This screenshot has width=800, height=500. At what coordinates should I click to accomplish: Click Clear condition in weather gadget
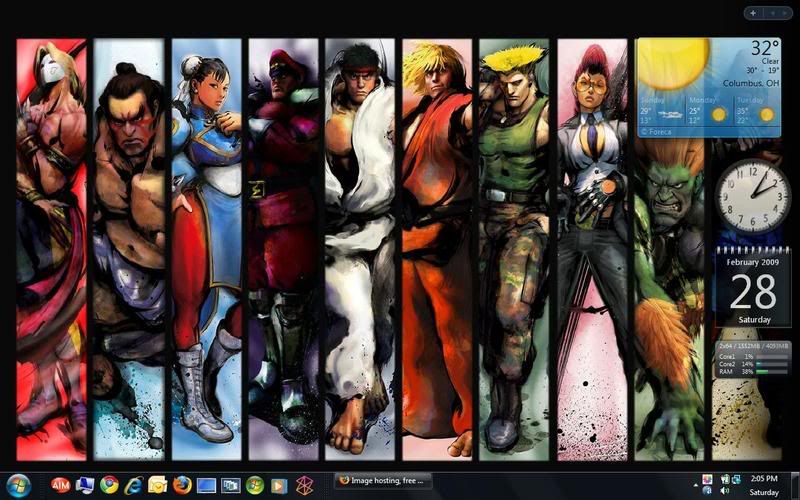[770, 61]
